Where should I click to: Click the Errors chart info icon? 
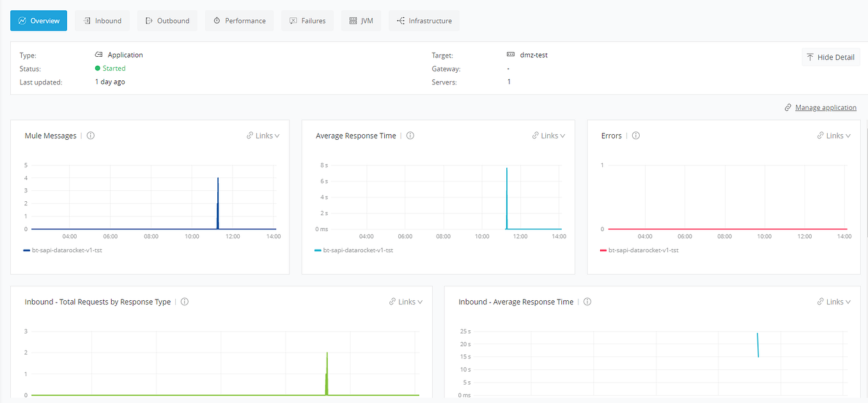tap(635, 135)
